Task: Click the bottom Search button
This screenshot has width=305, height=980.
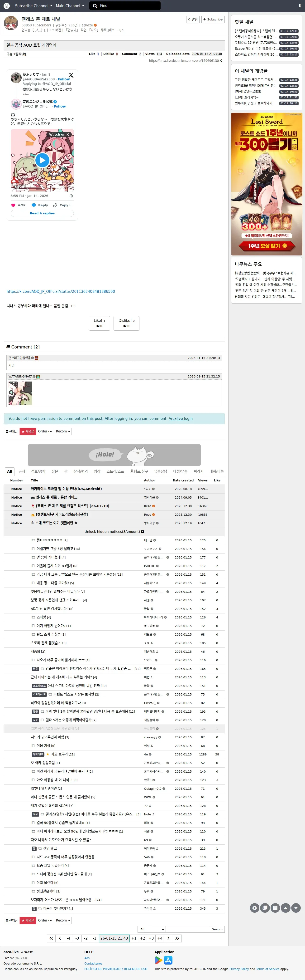Action: 217,929
